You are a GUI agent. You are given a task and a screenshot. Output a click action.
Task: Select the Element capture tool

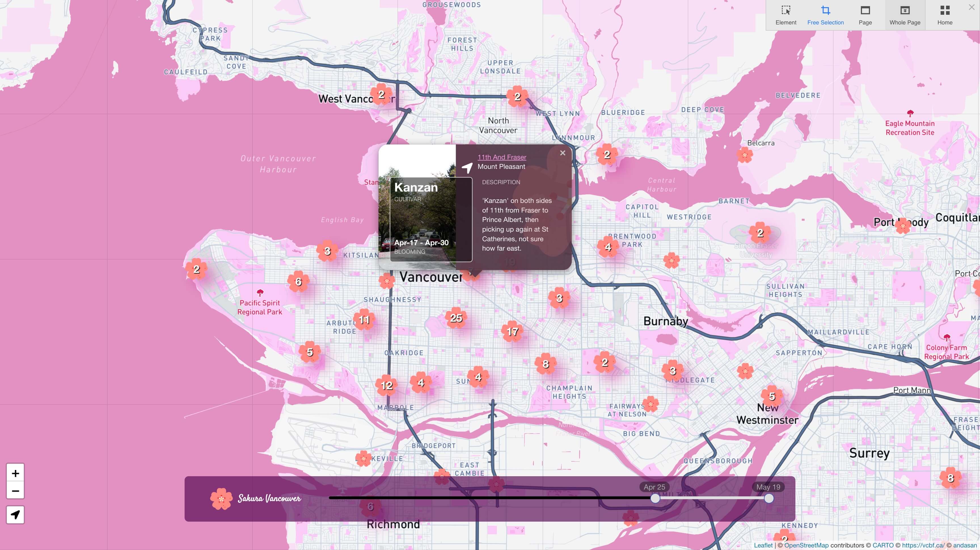tap(785, 15)
